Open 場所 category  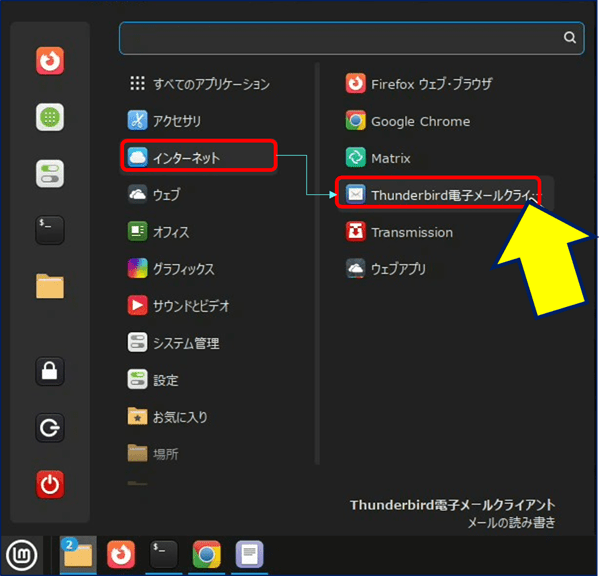tap(199, 454)
